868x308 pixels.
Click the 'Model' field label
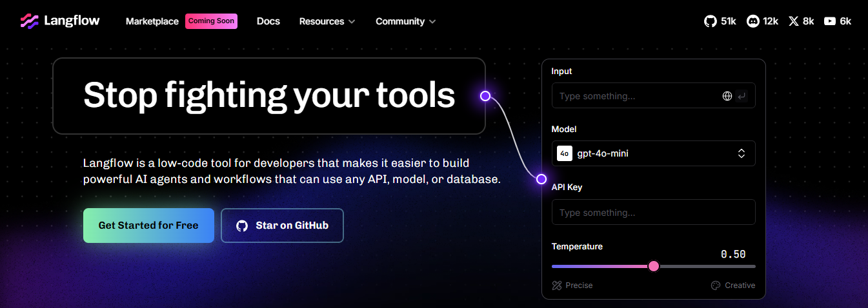pos(564,129)
